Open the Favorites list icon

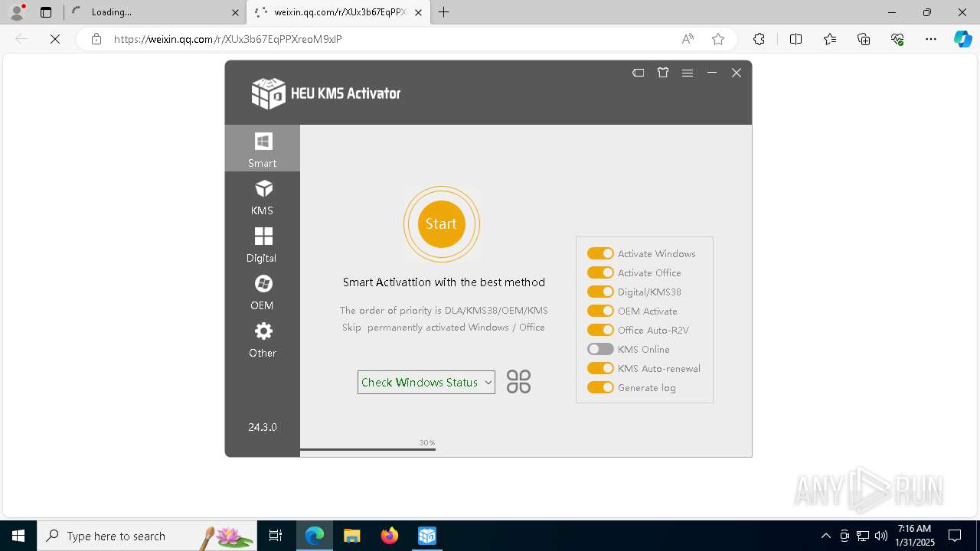pyautogui.click(x=830, y=39)
